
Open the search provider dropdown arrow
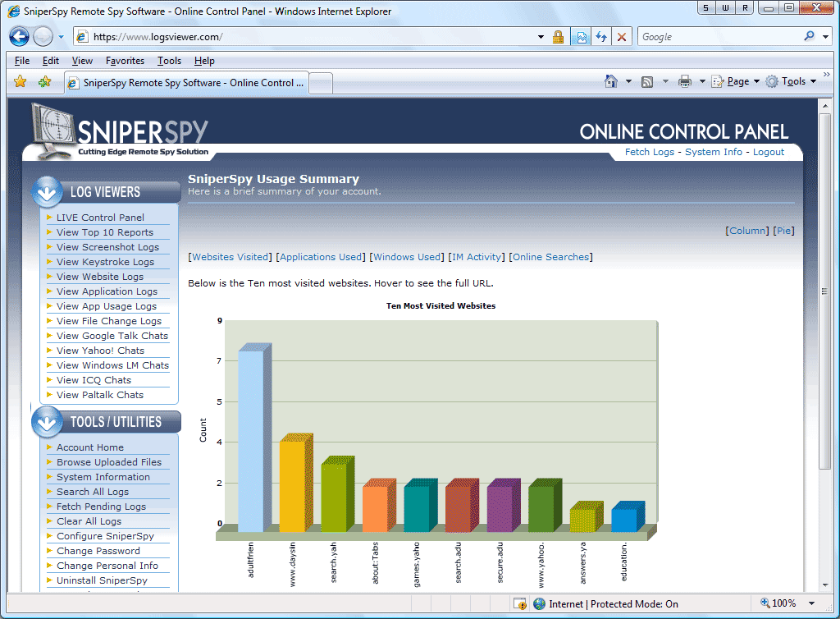825,37
